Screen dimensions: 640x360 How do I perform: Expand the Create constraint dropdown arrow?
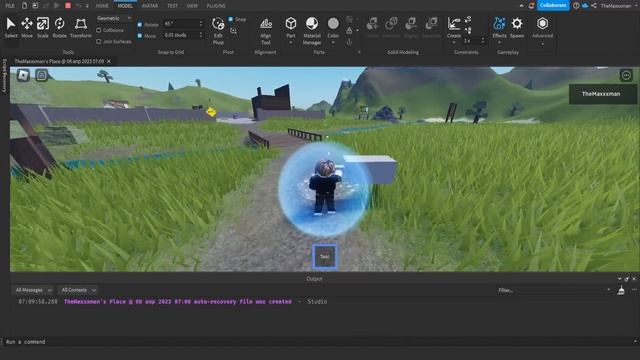pyautogui.click(x=454, y=42)
